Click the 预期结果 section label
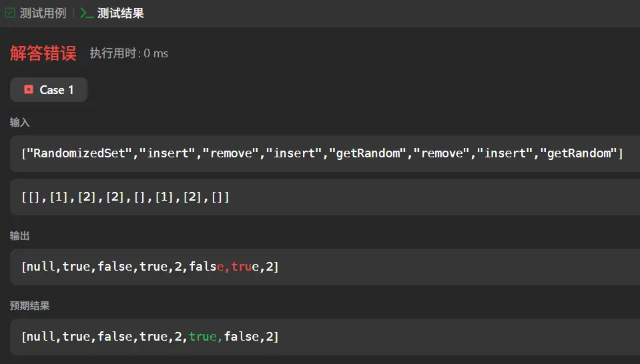Viewport: 640px width, 364px height. [29, 306]
